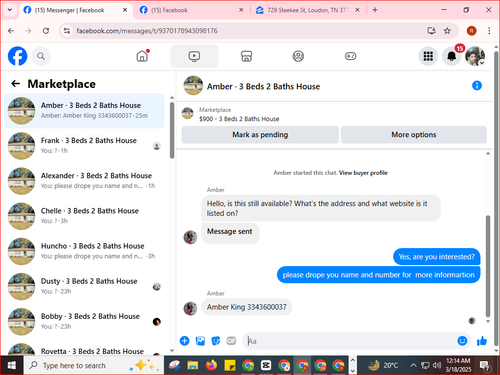Open the Windows Start menu
This screenshot has width=500, height=375.
click(12, 365)
